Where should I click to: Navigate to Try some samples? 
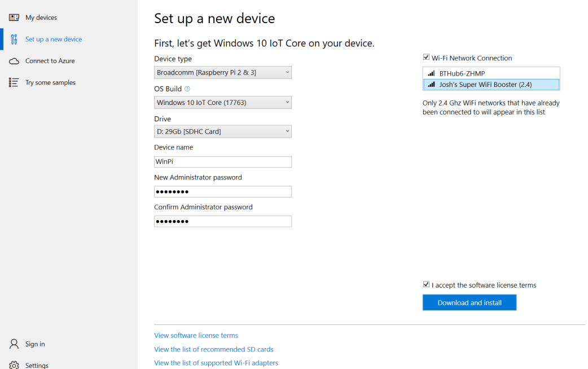tap(51, 82)
